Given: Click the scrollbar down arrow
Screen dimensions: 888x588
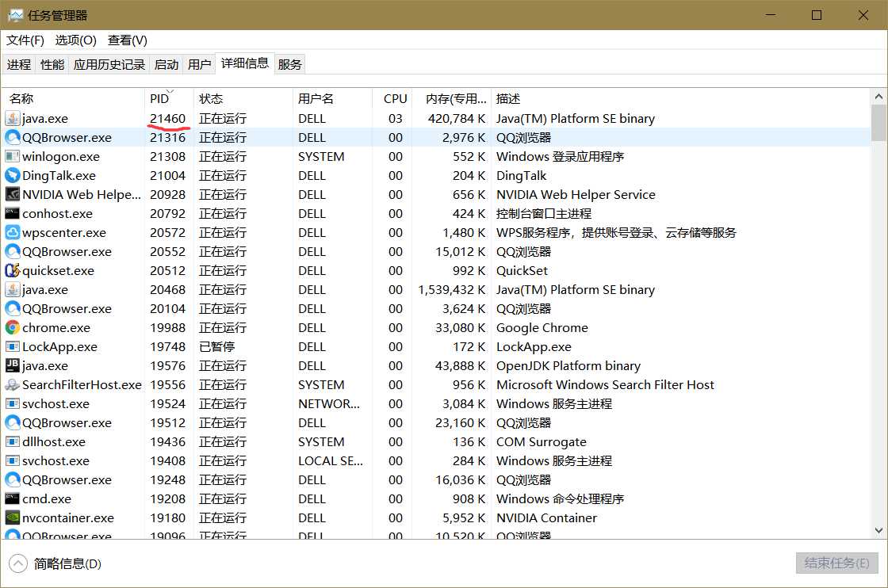Looking at the screenshot, I should pos(879,530).
